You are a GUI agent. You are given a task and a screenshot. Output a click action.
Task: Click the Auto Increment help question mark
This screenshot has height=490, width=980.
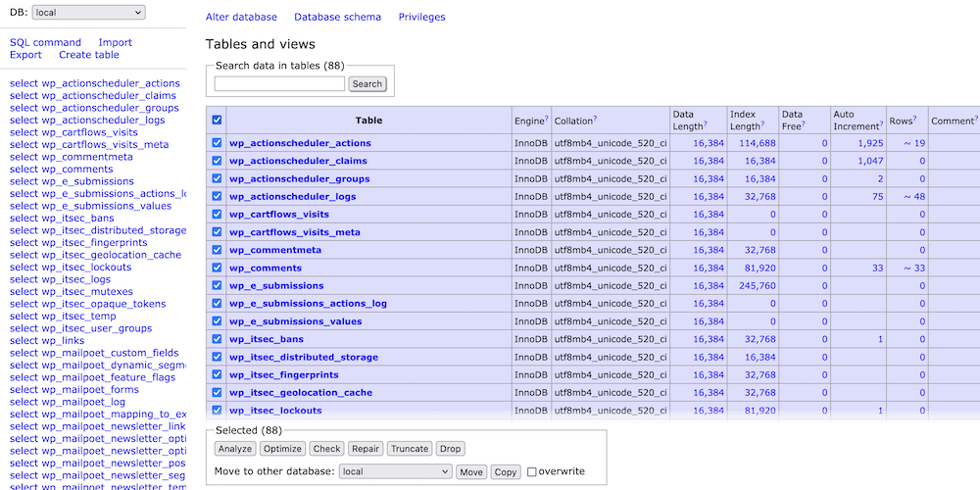tap(882, 124)
